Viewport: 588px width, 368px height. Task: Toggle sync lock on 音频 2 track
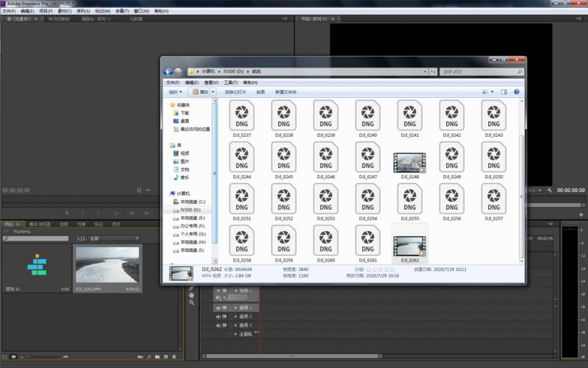point(224,316)
